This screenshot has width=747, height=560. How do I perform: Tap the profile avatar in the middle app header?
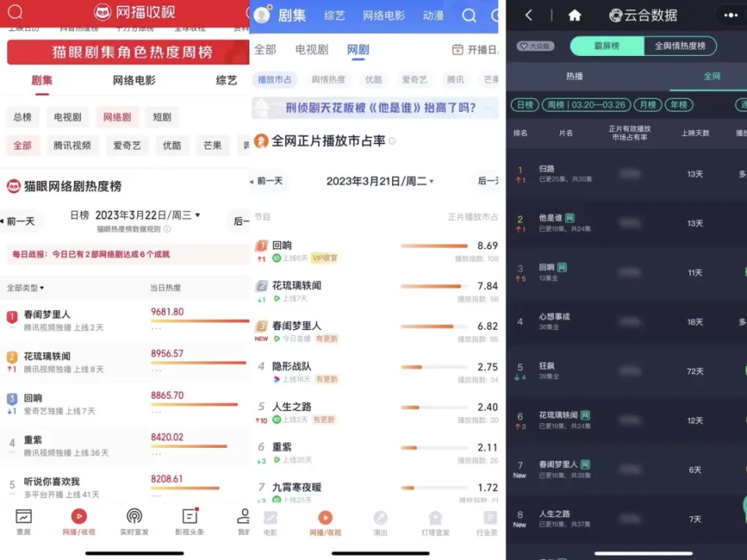click(262, 15)
